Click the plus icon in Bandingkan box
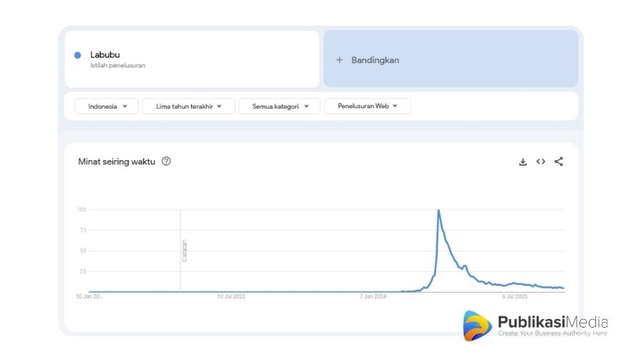Viewport: 644px width, 362px height. [x=340, y=60]
